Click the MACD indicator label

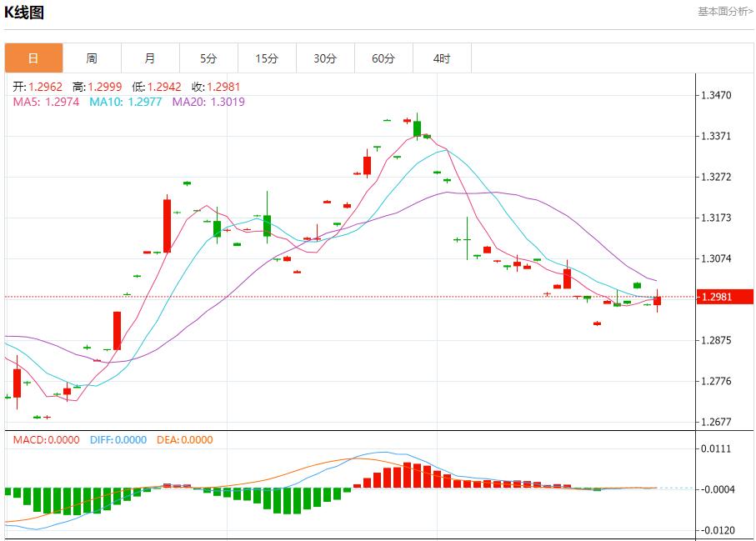click(46, 439)
